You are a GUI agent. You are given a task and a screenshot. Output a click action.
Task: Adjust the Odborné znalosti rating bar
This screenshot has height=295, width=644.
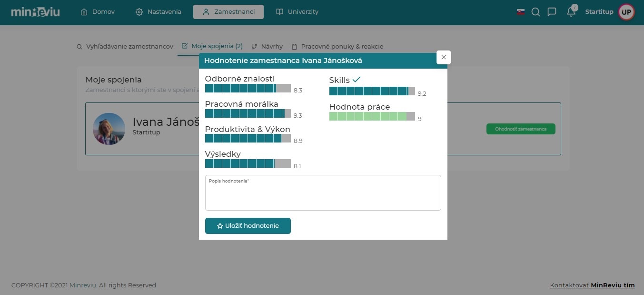248,88
